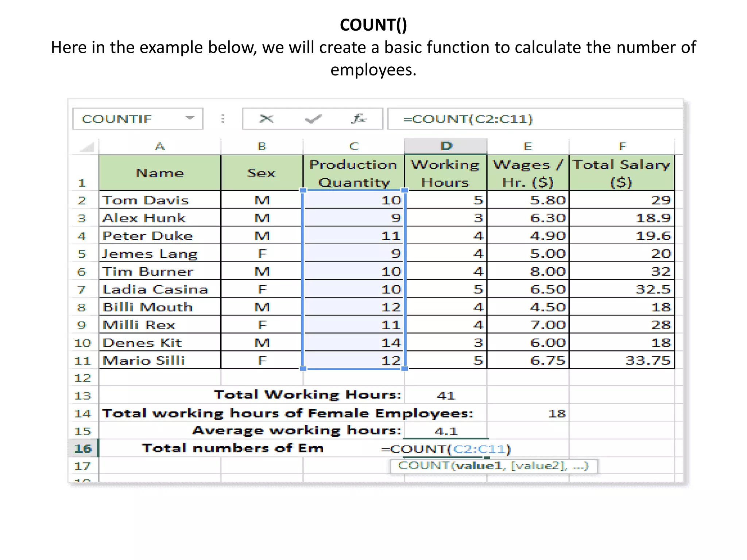The height and width of the screenshot is (560, 747).
Task: Click the Name header cell
Action: 160,173
